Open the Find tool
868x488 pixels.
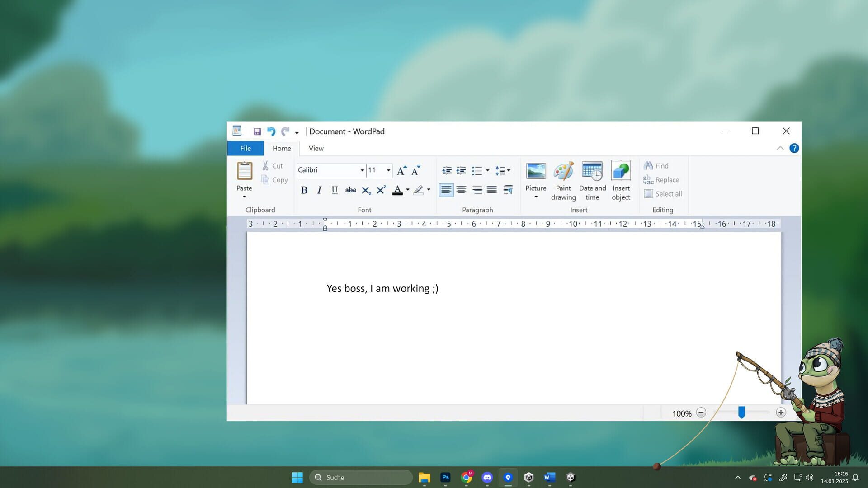click(656, 165)
